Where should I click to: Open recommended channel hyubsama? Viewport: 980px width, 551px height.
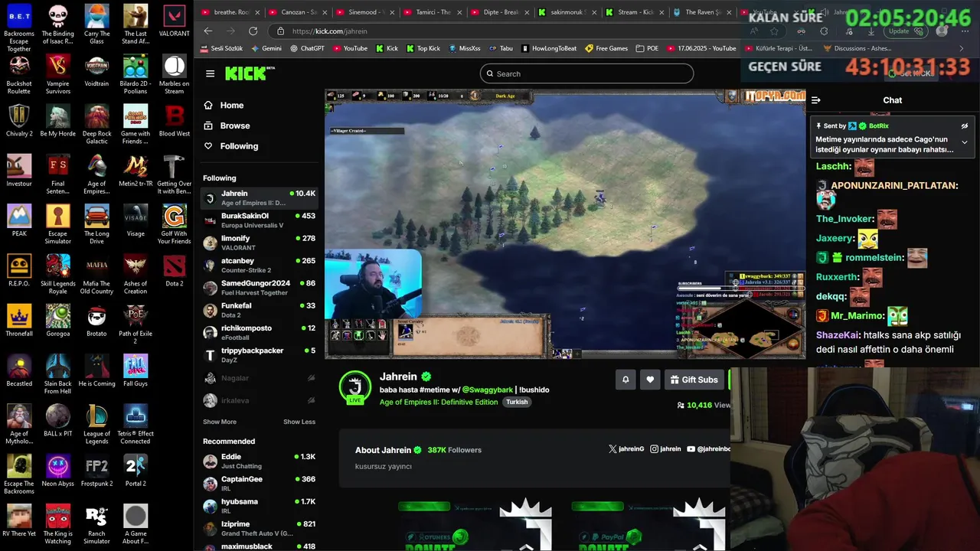tap(259, 506)
